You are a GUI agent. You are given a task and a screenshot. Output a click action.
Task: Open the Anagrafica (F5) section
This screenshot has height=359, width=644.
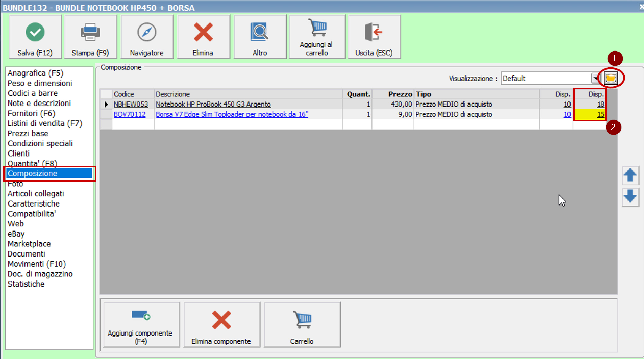[35, 73]
